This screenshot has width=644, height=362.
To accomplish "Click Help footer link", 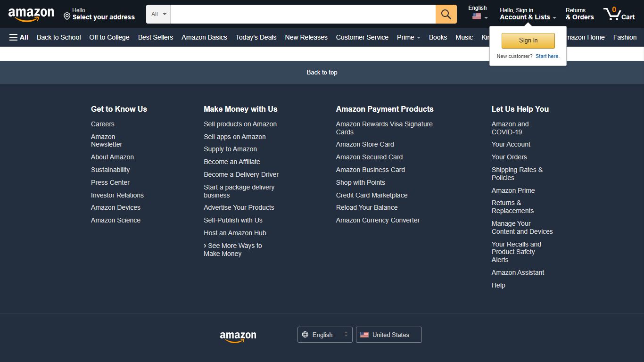I will click(x=498, y=285).
